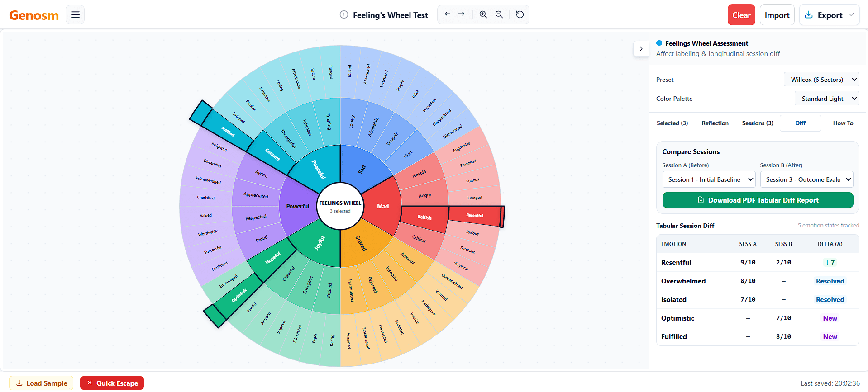The height and width of the screenshot is (392, 868).
Task: Switch to the Reflection tab
Action: click(715, 123)
